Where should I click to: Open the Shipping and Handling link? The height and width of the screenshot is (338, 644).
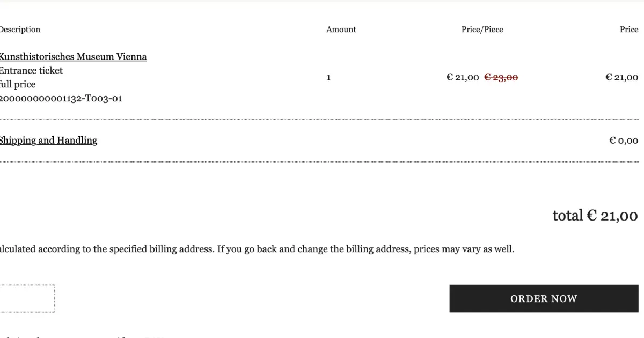pos(48,141)
